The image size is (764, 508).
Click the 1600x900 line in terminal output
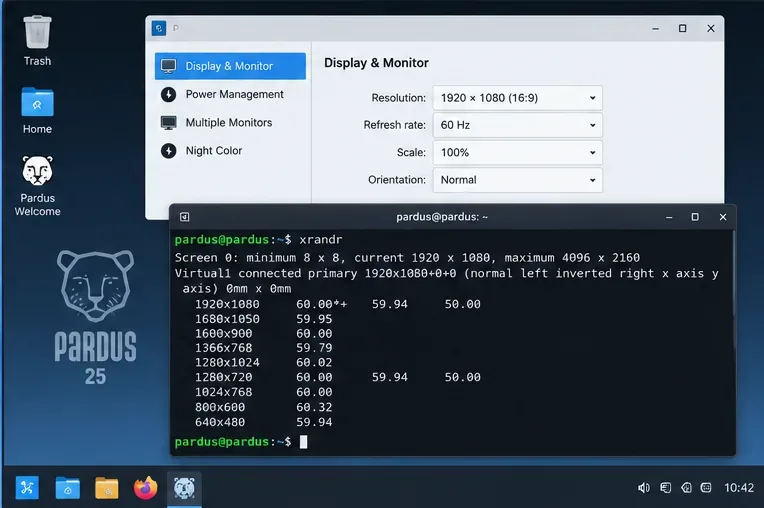pyautogui.click(x=264, y=334)
